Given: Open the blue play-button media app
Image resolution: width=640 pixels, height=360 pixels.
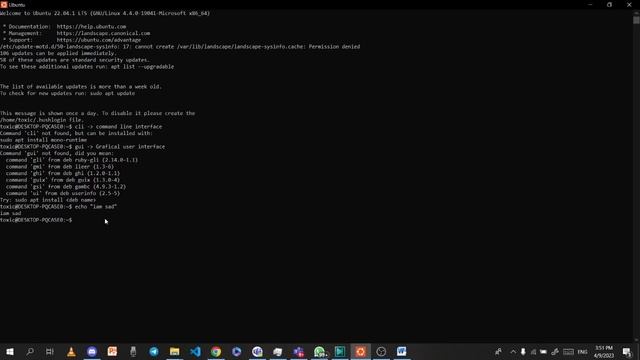Looking at the screenshot, I should point(237,351).
